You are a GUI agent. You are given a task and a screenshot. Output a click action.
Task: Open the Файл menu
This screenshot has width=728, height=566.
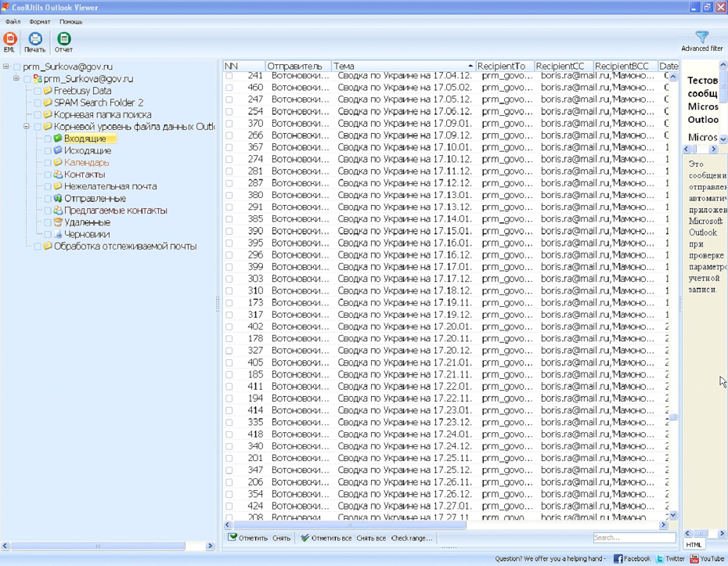click(x=13, y=22)
